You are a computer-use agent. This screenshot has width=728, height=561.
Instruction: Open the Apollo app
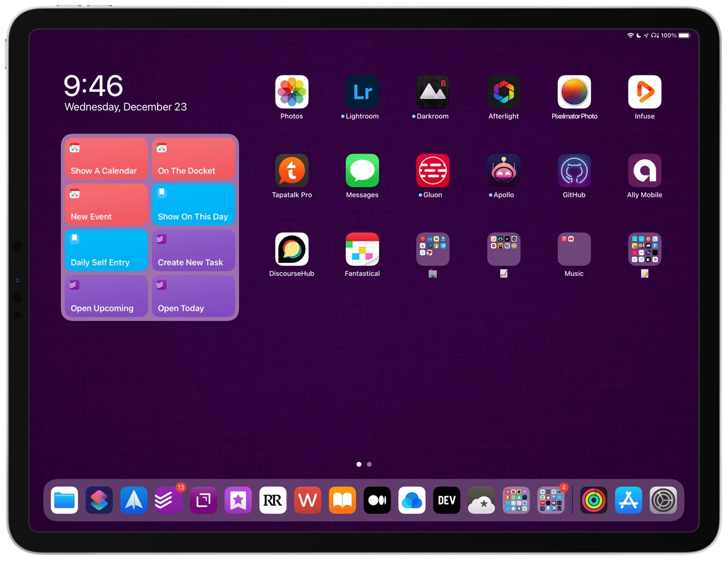(x=504, y=171)
